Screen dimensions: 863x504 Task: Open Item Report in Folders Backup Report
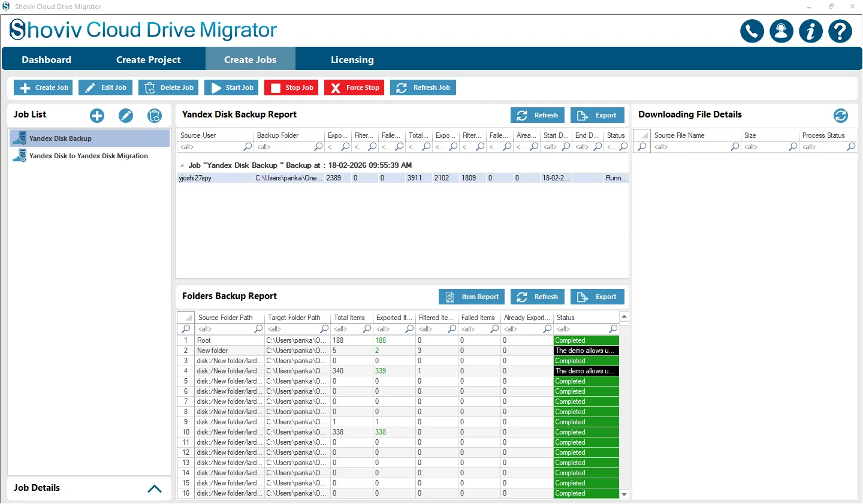(x=472, y=297)
